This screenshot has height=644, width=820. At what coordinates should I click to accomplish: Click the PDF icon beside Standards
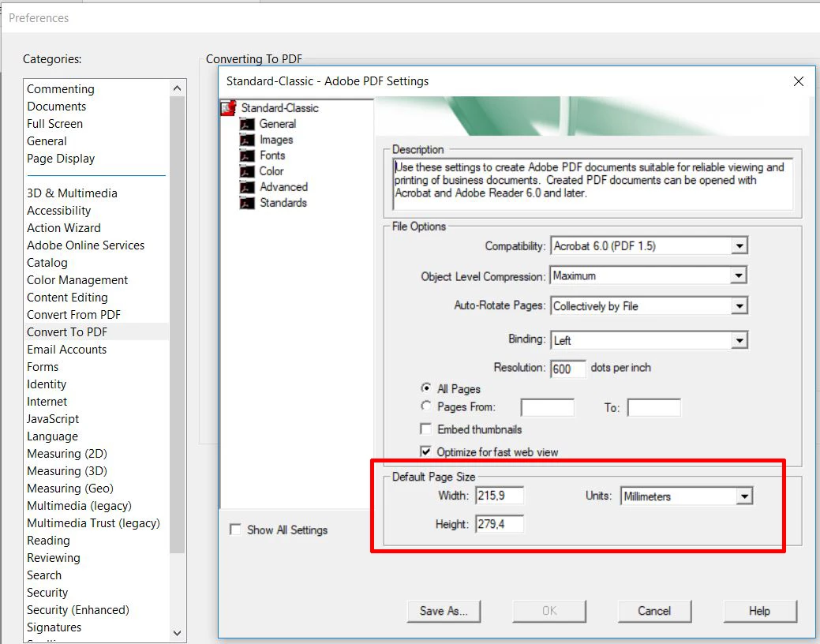(x=247, y=203)
